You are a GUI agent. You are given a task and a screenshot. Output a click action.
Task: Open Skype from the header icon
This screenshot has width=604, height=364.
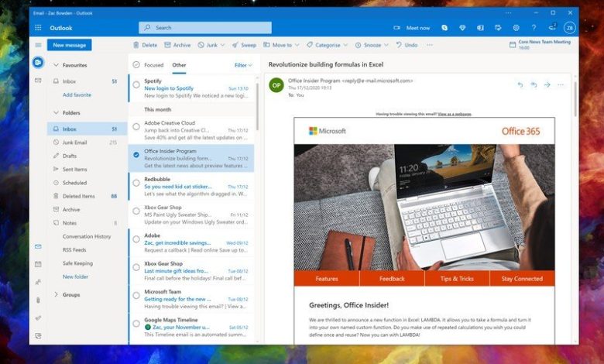(x=444, y=28)
